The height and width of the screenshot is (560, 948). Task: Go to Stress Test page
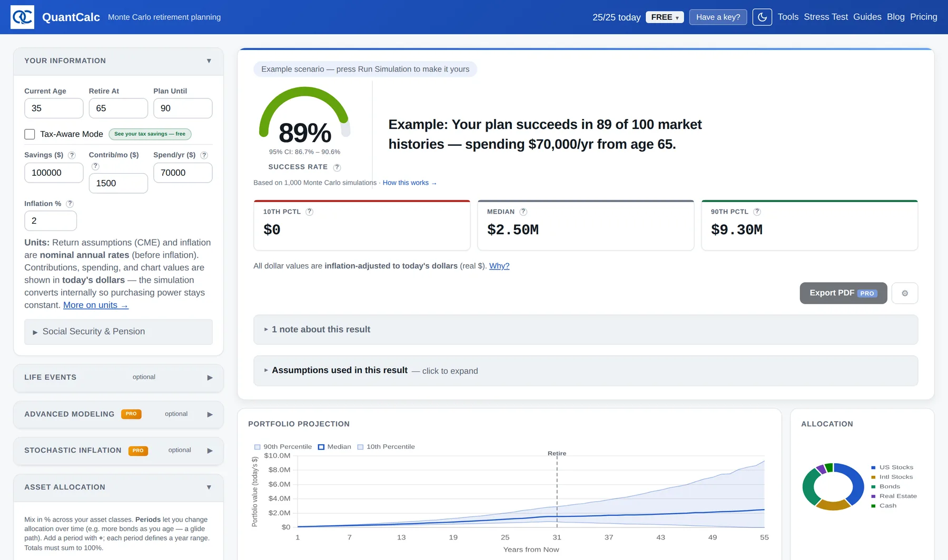826,17
